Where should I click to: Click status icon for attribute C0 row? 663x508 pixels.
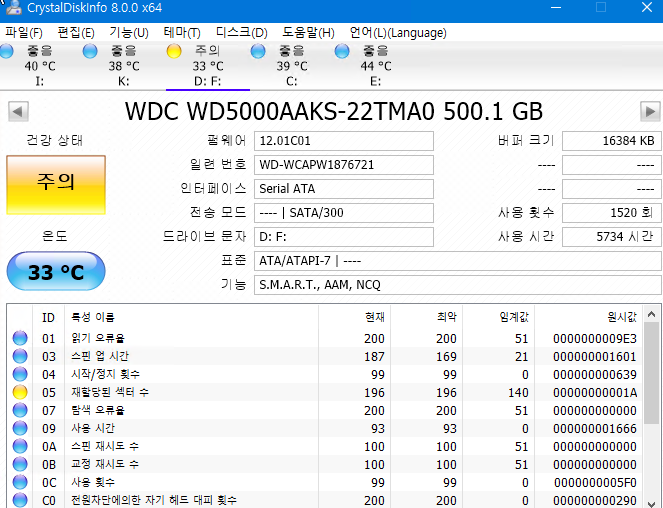[20, 500]
